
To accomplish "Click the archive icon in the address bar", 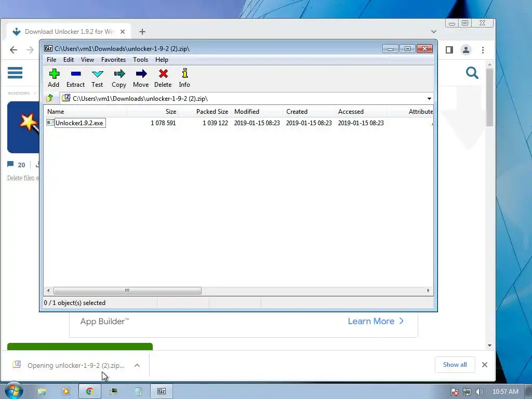I will [x=66, y=98].
